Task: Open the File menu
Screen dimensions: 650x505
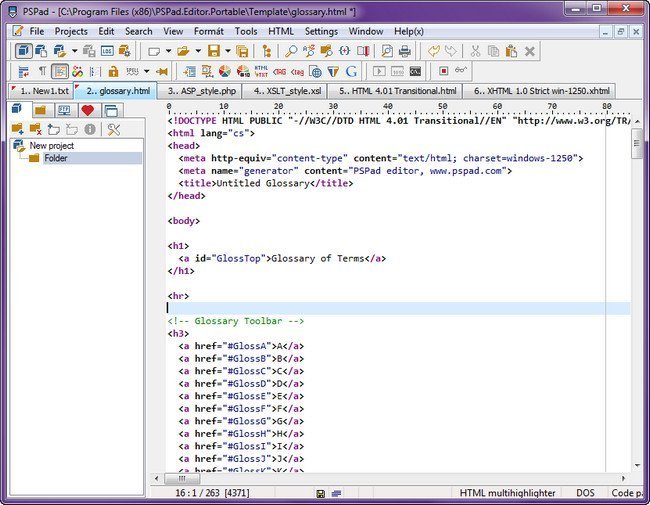Action: pos(36,32)
